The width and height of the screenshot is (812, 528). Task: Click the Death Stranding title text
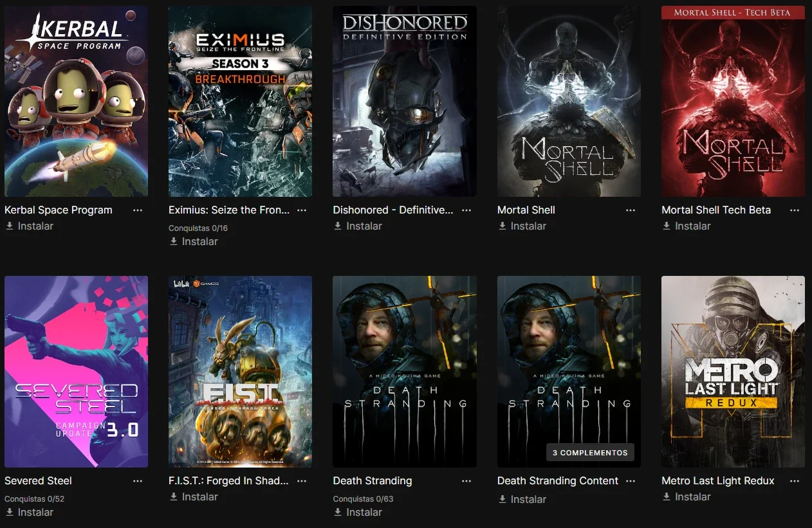point(373,481)
